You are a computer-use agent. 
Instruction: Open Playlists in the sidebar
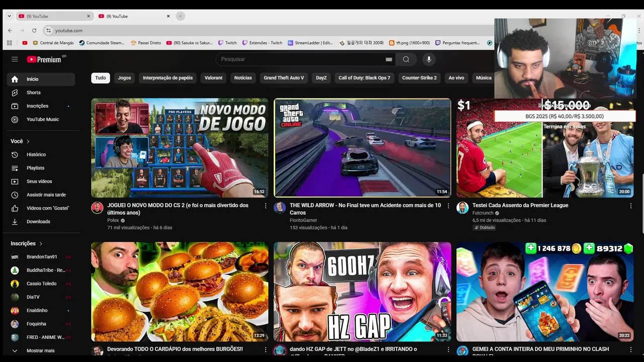coord(41,168)
